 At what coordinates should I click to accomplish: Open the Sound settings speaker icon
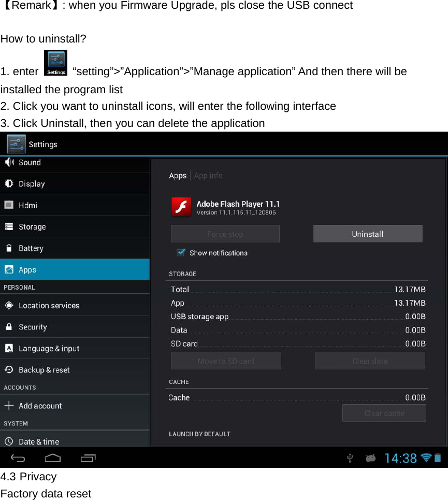pyautogui.click(x=9, y=162)
